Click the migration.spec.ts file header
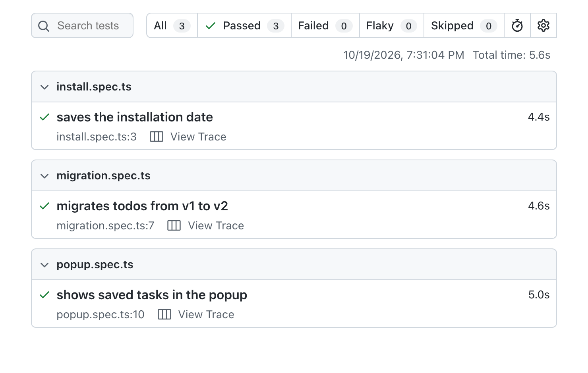This screenshot has height=373, width=588. click(294, 176)
